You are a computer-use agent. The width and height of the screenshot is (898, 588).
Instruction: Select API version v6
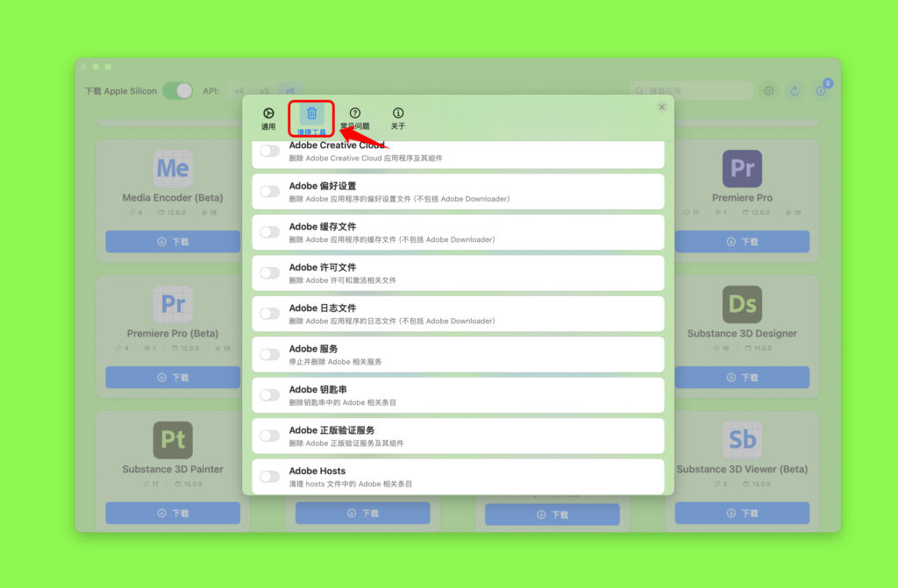pos(290,90)
